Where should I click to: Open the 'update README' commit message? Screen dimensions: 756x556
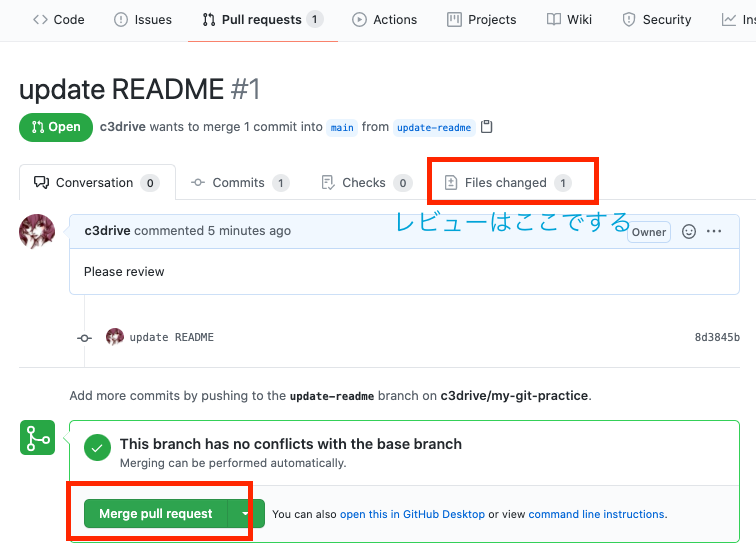(172, 337)
